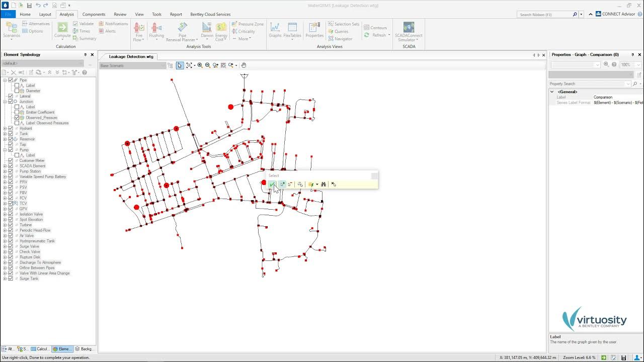
Task: Expand the Hydrant tree node
Action: point(5,128)
